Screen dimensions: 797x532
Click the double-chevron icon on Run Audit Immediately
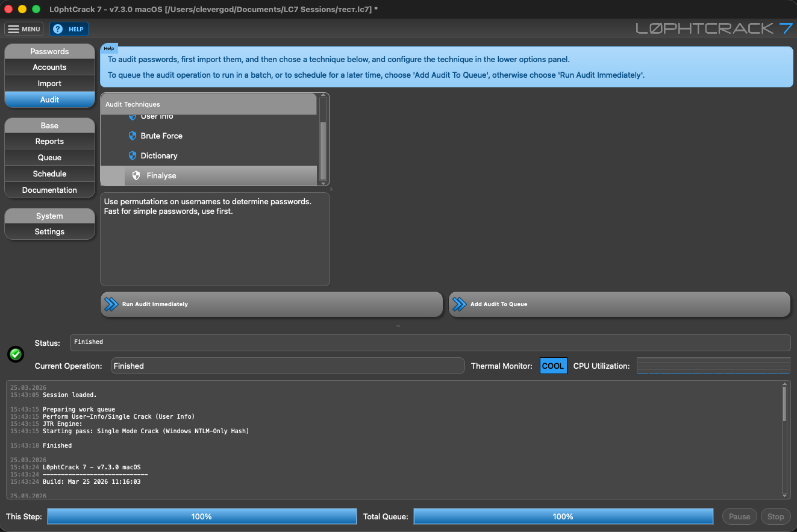click(x=111, y=304)
